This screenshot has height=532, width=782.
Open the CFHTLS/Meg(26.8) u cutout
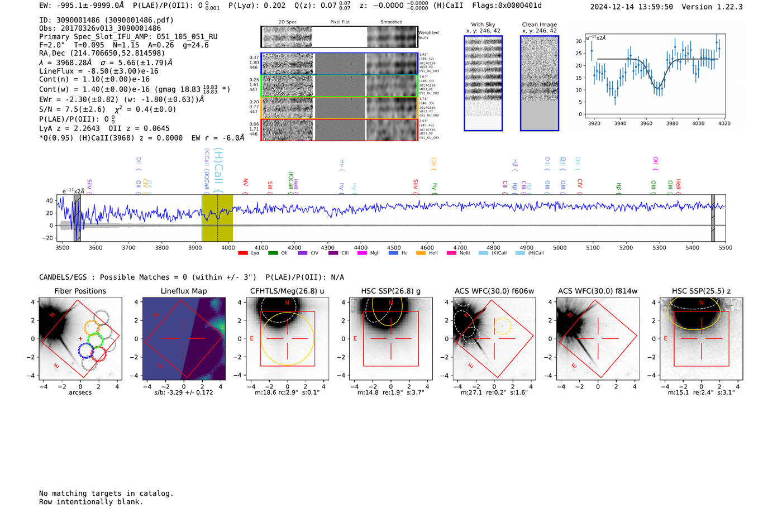tap(287, 339)
